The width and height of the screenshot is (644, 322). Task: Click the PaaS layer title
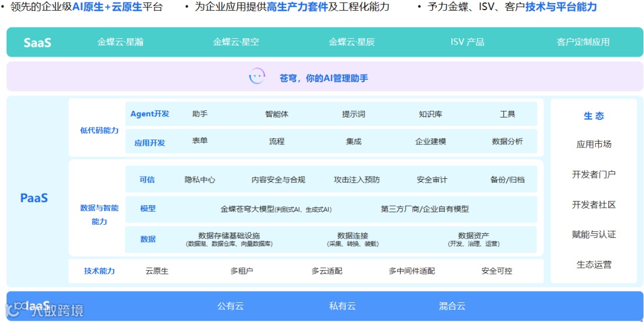coord(34,198)
